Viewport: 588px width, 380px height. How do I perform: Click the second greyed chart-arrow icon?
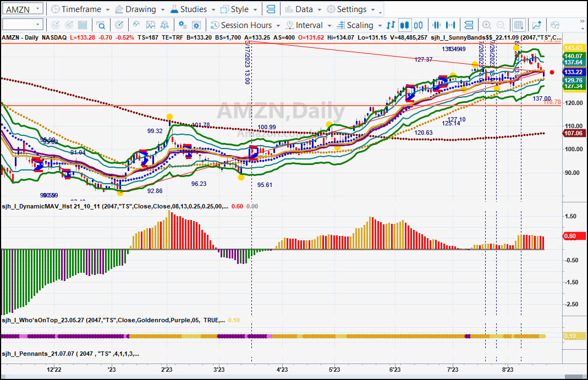tap(69, 25)
